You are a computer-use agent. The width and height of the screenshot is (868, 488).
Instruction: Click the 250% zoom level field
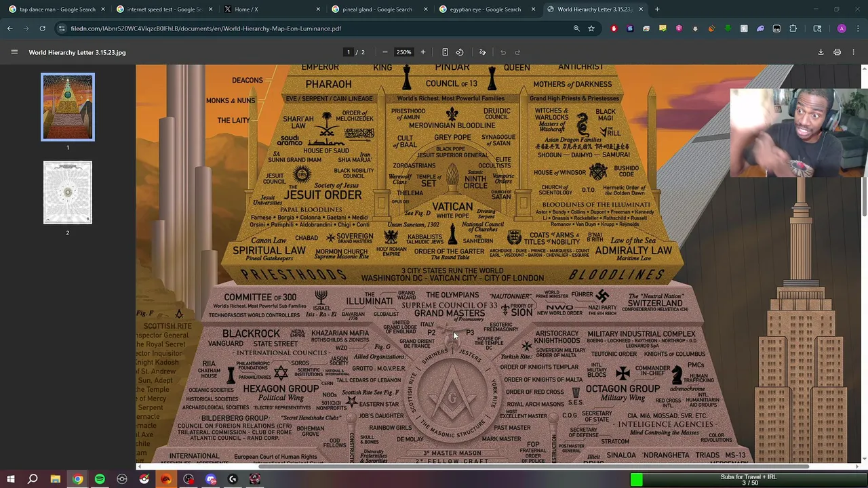pyautogui.click(x=403, y=52)
